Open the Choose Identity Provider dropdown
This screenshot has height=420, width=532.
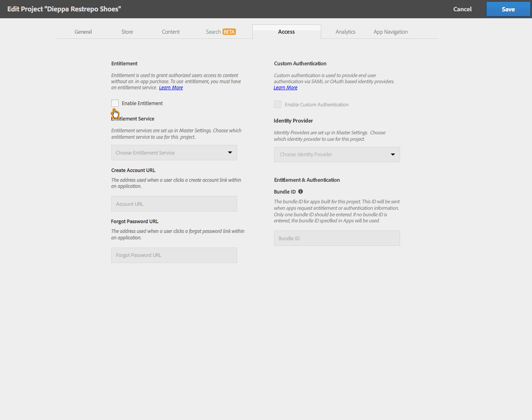[337, 155]
